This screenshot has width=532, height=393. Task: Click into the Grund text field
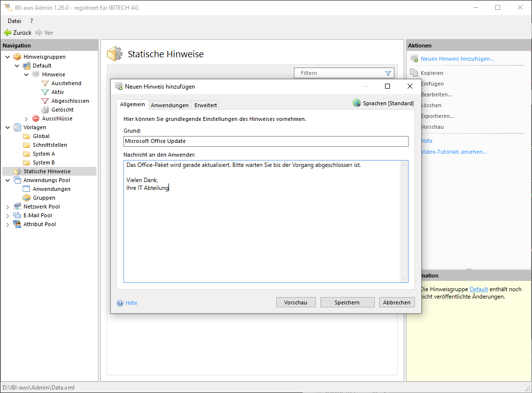[x=266, y=141]
